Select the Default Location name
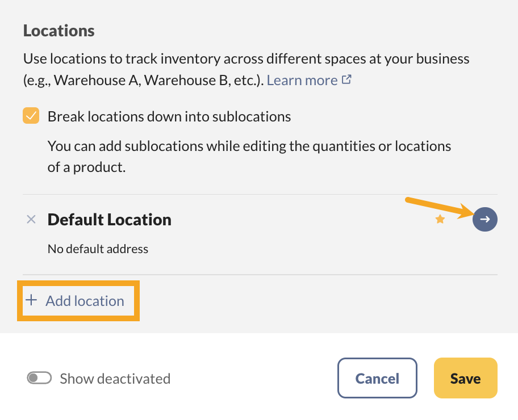The height and width of the screenshot is (420, 518). (110, 220)
